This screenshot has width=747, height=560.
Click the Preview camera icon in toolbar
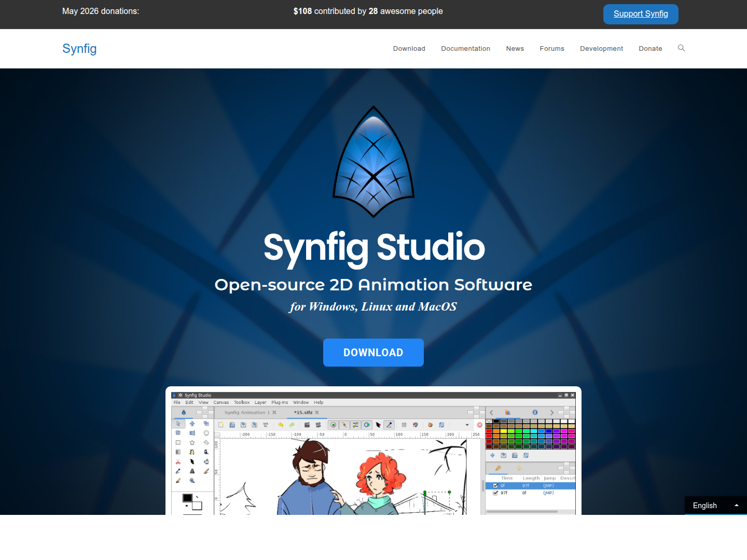(x=318, y=425)
